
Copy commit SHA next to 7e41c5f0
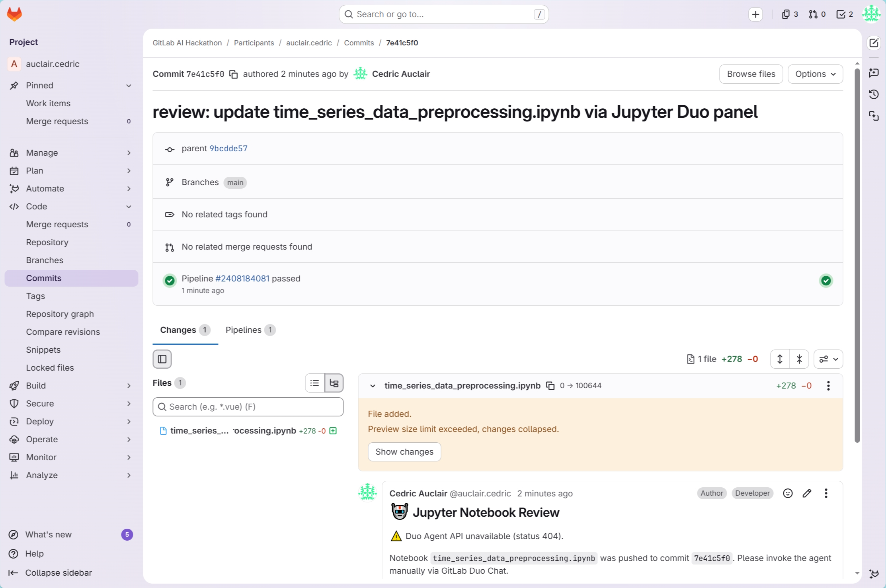point(234,74)
